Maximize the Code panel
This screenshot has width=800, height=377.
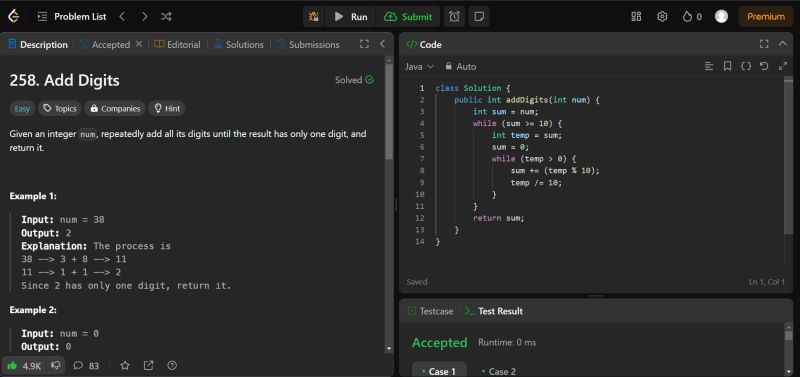[764, 44]
